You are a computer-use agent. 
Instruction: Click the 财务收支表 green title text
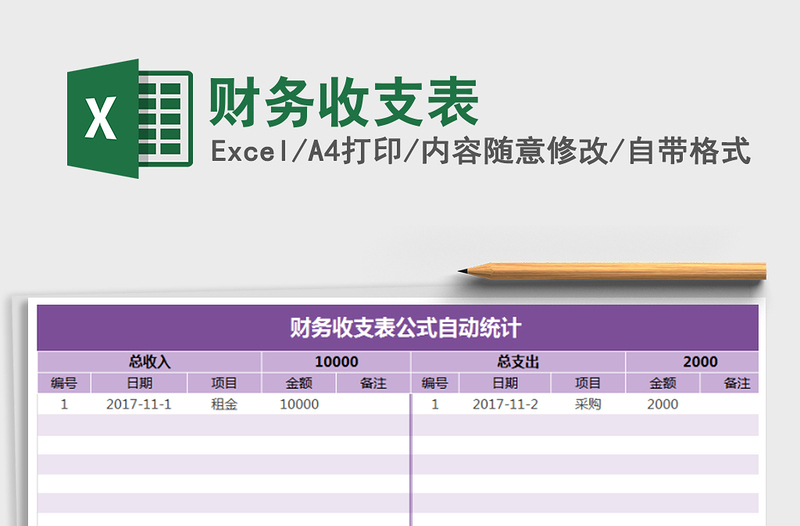pyautogui.click(x=343, y=102)
